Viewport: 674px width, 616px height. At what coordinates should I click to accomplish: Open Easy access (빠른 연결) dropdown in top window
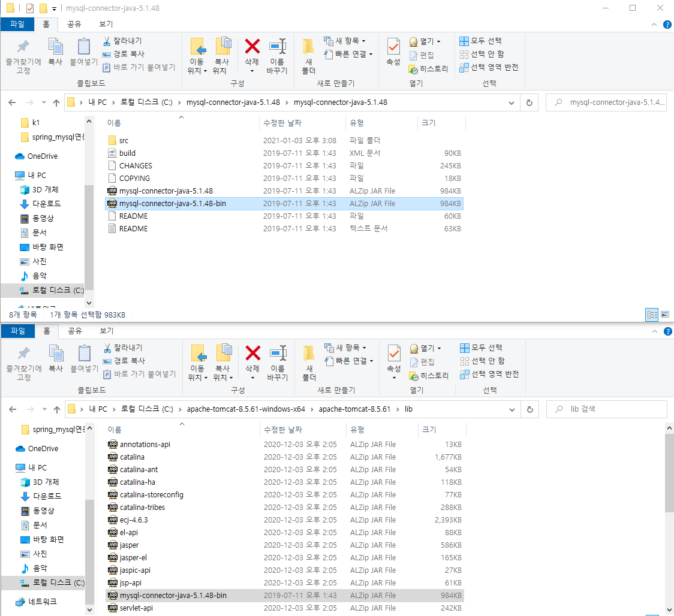(x=348, y=54)
